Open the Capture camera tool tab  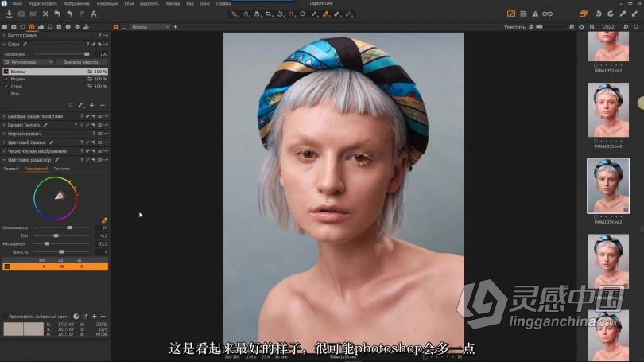tap(14, 27)
